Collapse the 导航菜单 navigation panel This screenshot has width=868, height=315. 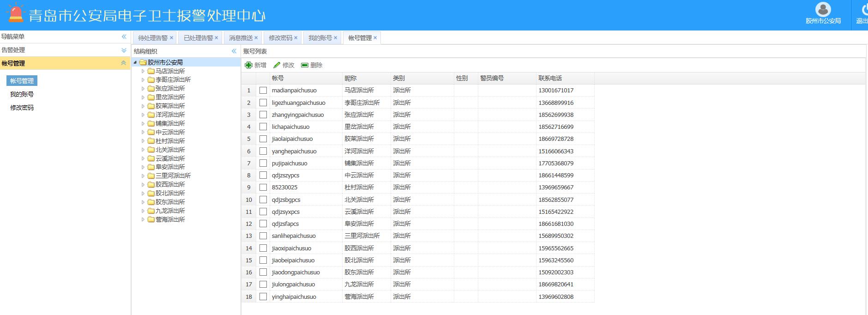tap(124, 36)
